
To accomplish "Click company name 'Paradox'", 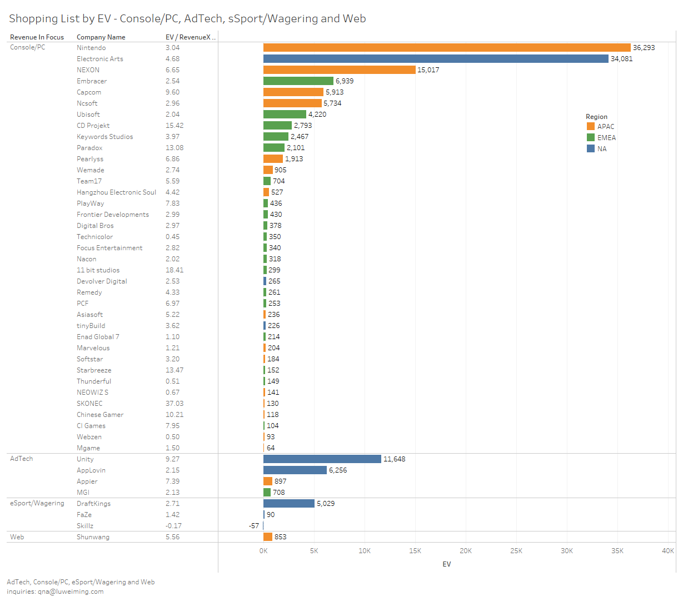I will click(89, 148).
